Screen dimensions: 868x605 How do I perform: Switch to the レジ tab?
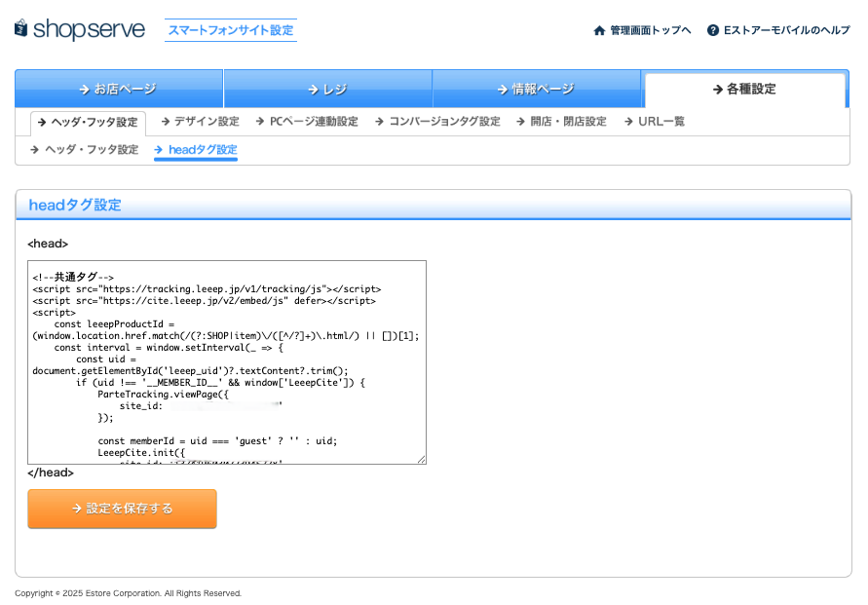[327, 89]
